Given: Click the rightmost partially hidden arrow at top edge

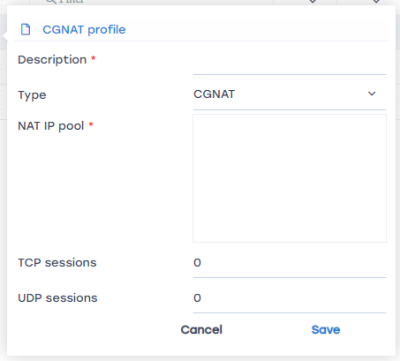Looking at the screenshot, I should click(x=376, y=2).
